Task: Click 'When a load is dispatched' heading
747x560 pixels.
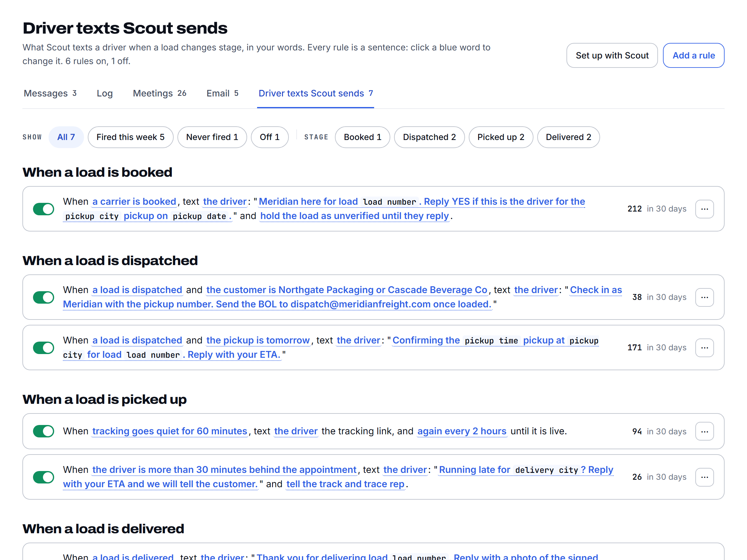Action: 110,261
